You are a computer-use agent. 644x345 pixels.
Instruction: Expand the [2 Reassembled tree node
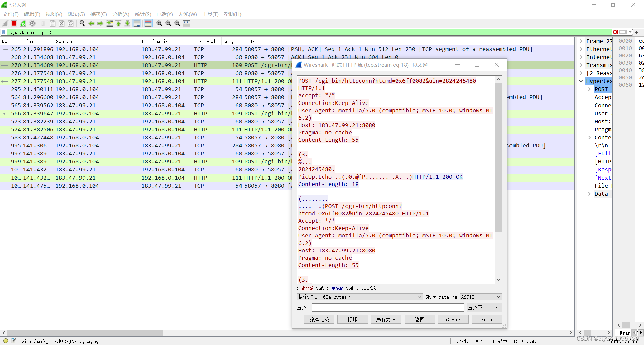pos(581,73)
